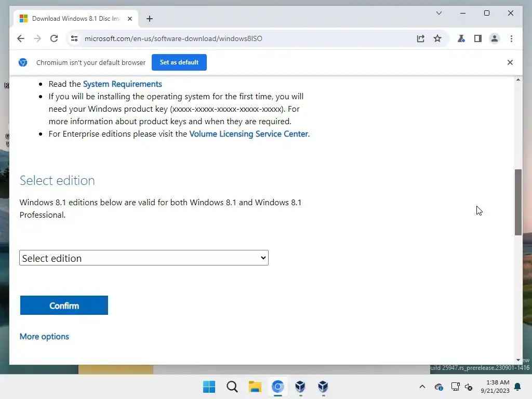Expand the Select edition dropdown
Image resolution: width=532 pixels, height=399 pixels.
point(144,258)
